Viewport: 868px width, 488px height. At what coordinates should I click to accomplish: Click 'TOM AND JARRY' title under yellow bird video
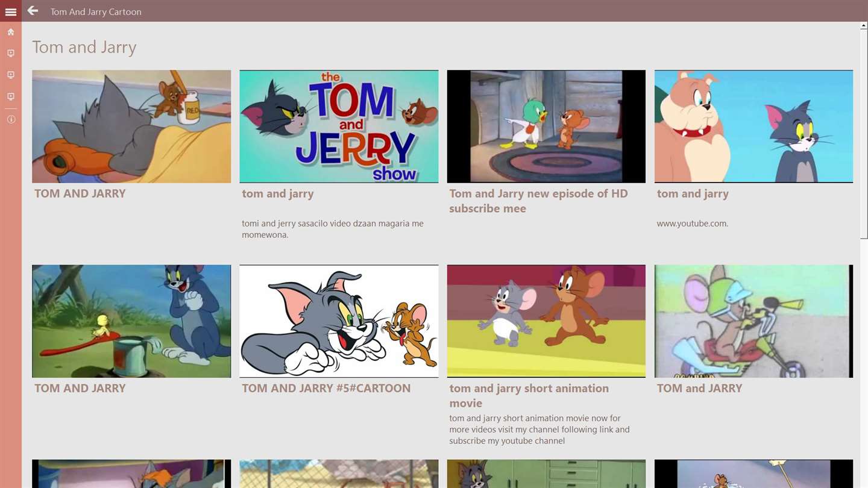80,388
